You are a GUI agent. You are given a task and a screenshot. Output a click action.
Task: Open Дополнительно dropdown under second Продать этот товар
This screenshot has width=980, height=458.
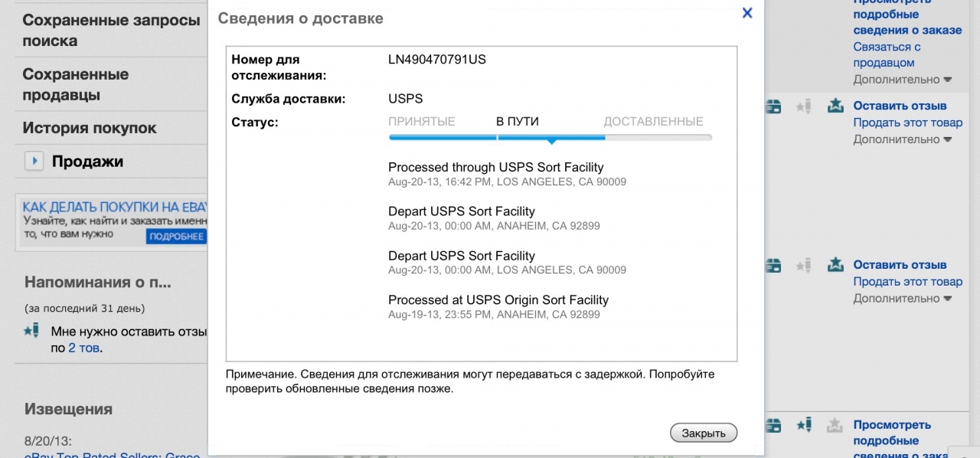click(x=902, y=299)
